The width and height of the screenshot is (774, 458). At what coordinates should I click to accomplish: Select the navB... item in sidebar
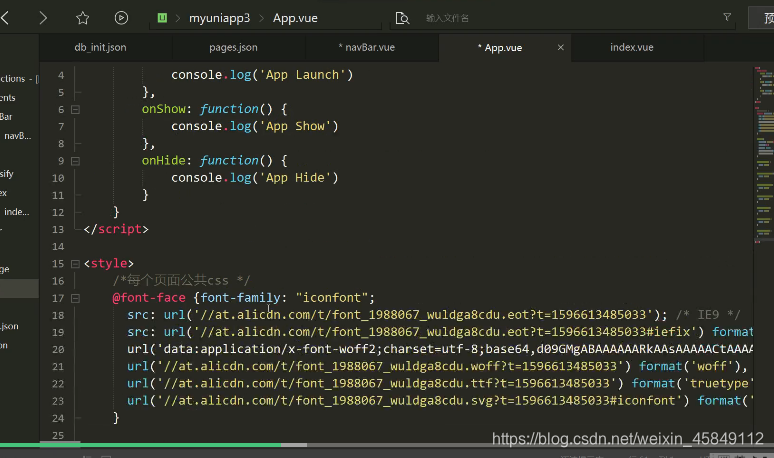(x=17, y=136)
